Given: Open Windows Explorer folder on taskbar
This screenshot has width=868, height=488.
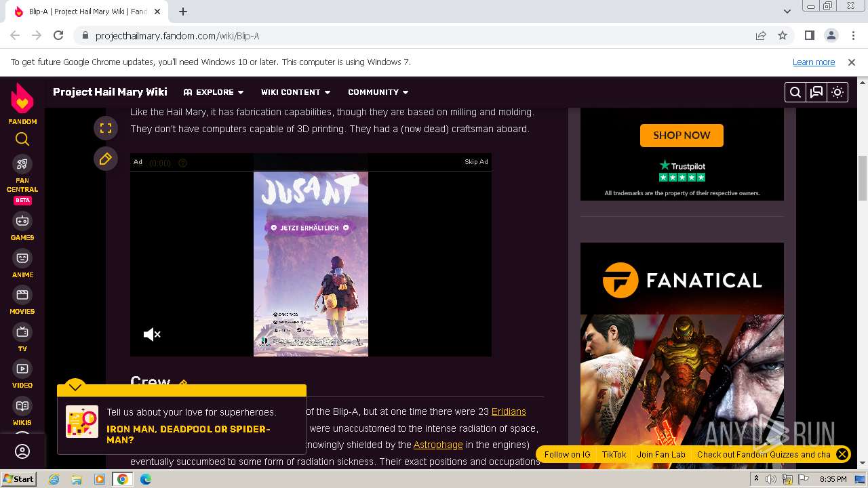Looking at the screenshot, I should 76,479.
